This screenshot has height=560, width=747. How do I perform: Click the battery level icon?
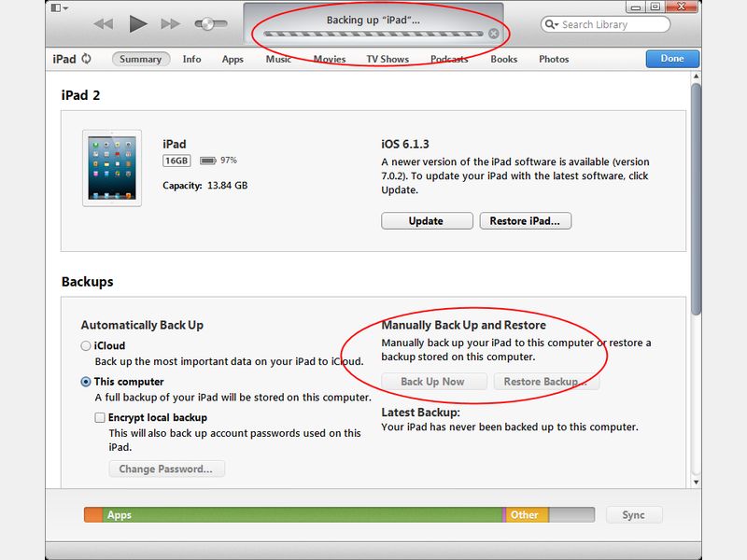pyautogui.click(x=207, y=161)
